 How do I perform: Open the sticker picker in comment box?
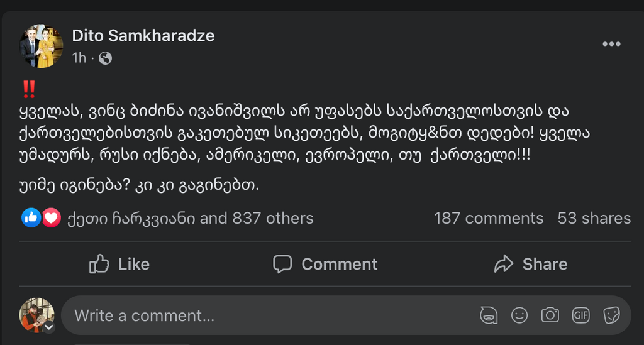click(x=611, y=315)
